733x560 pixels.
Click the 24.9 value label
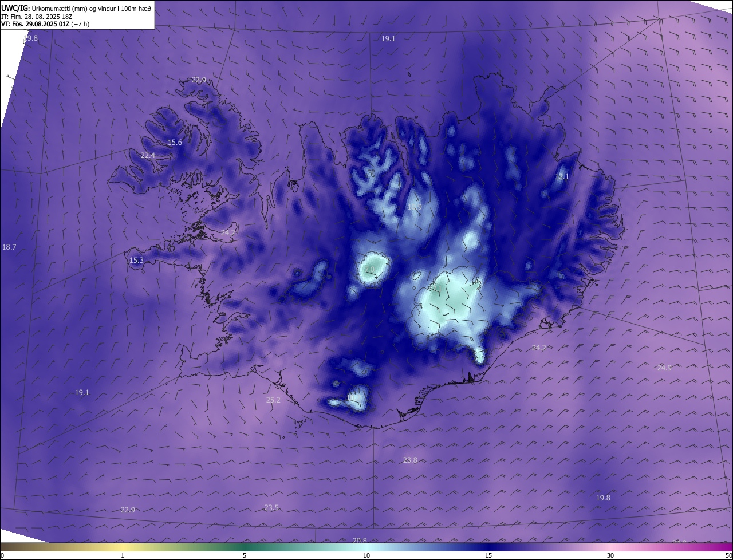(664, 368)
